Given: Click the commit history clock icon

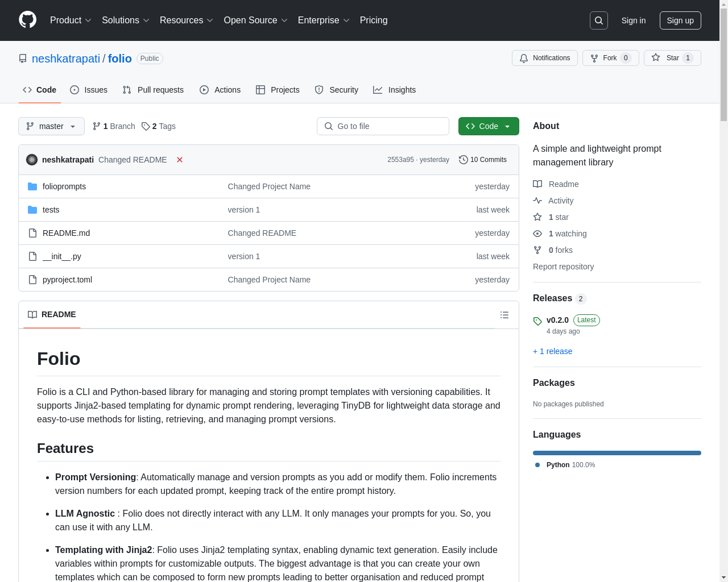Looking at the screenshot, I should 464,160.
